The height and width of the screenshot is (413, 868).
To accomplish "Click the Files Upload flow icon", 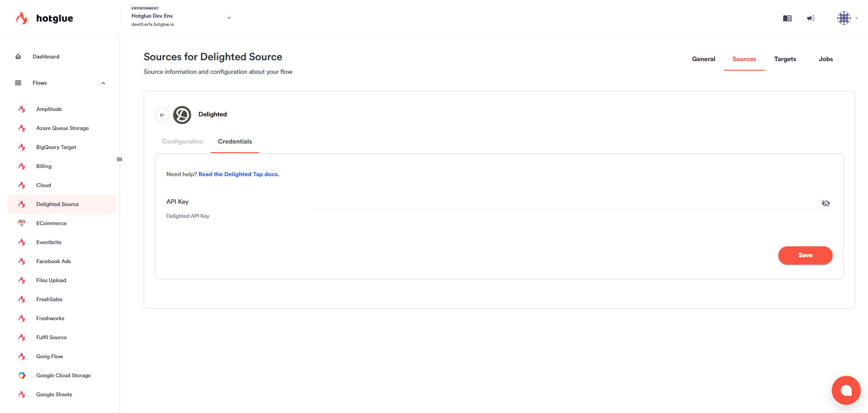I will tap(22, 280).
